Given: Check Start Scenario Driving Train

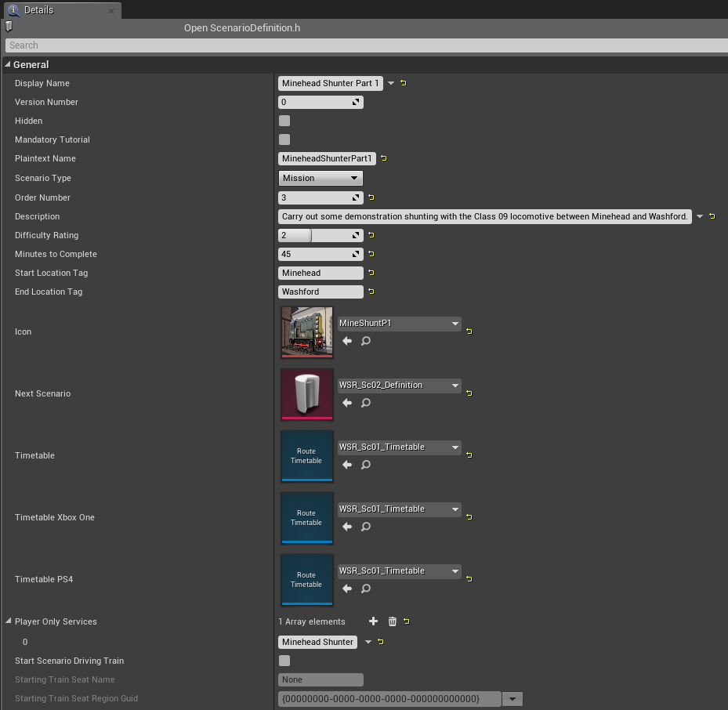Looking at the screenshot, I should click(x=284, y=661).
